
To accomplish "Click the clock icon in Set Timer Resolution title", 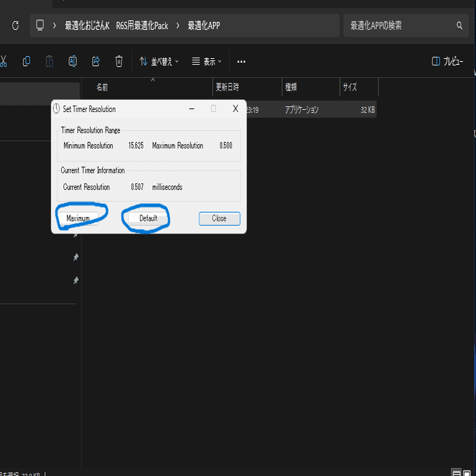I will 57,108.
